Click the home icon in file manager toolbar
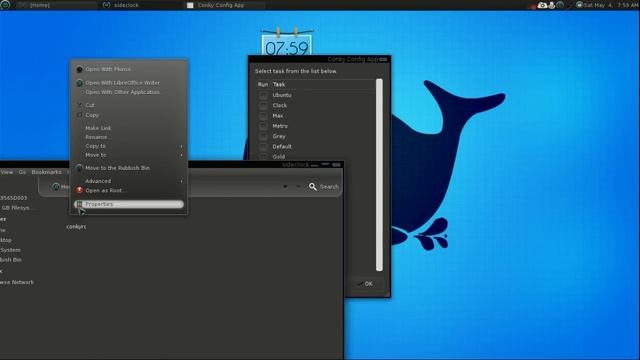This screenshot has width=640, height=360. (56, 187)
